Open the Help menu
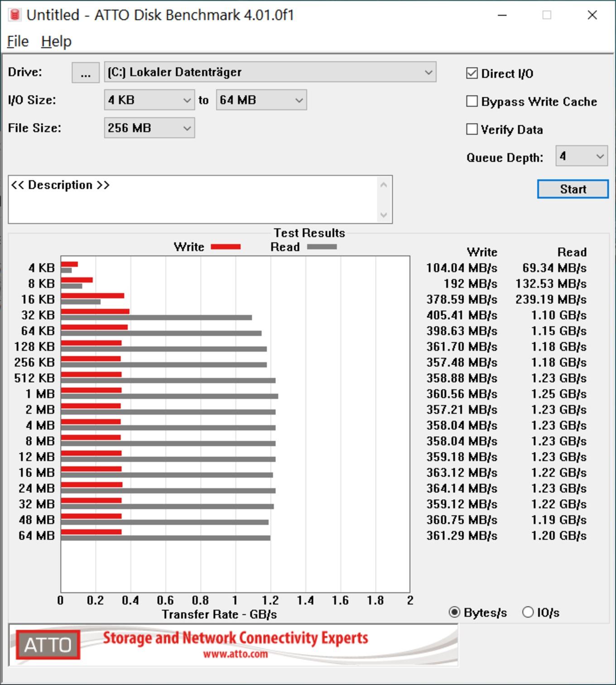 click(56, 42)
